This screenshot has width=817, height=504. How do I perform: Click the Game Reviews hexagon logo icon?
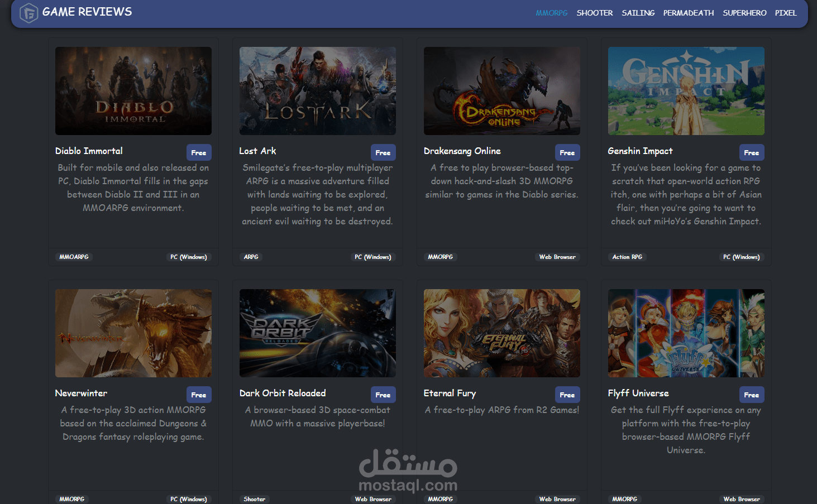[28, 13]
